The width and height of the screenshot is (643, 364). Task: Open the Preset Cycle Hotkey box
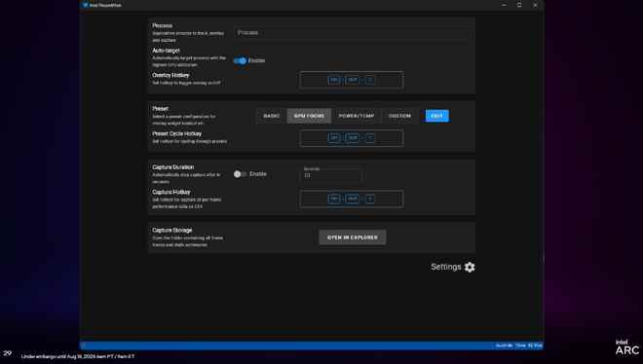(352, 138)
